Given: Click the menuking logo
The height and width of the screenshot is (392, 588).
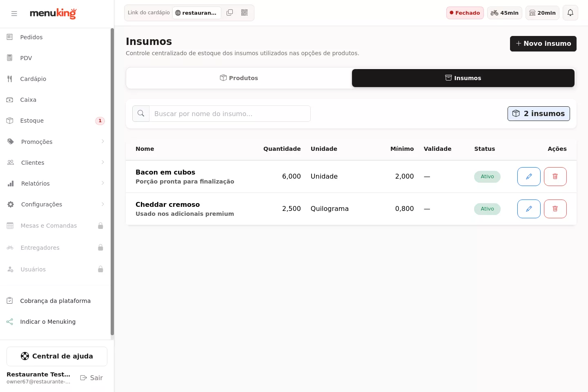Looking at the screenshot, I should tap(53, 13).
